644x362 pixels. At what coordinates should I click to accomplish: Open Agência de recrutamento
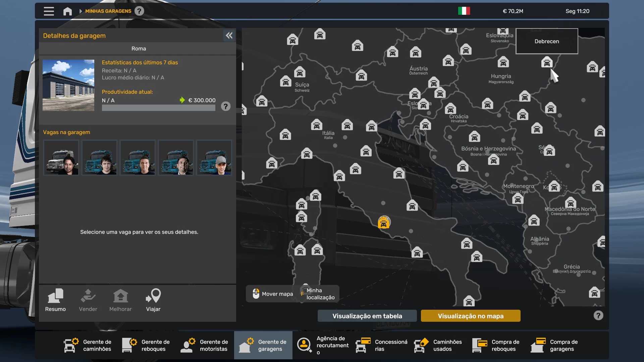[x=322, y=345]
